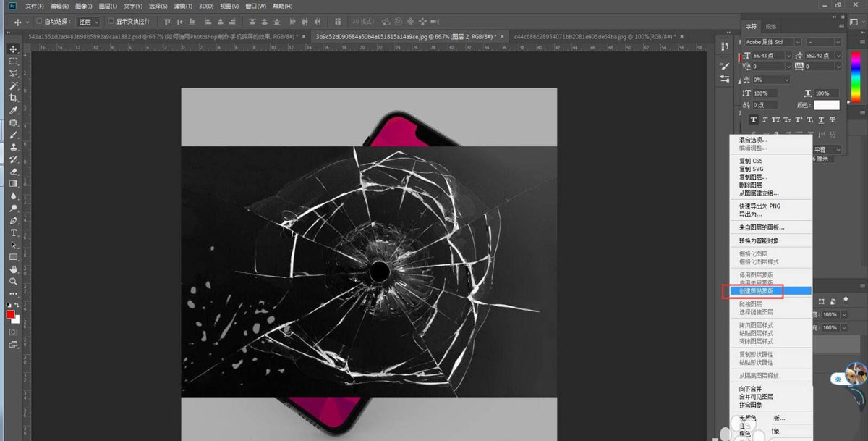Open the 文件(F) menu
868x441 pixels.
pyautogui.click(x=35, y=6)
